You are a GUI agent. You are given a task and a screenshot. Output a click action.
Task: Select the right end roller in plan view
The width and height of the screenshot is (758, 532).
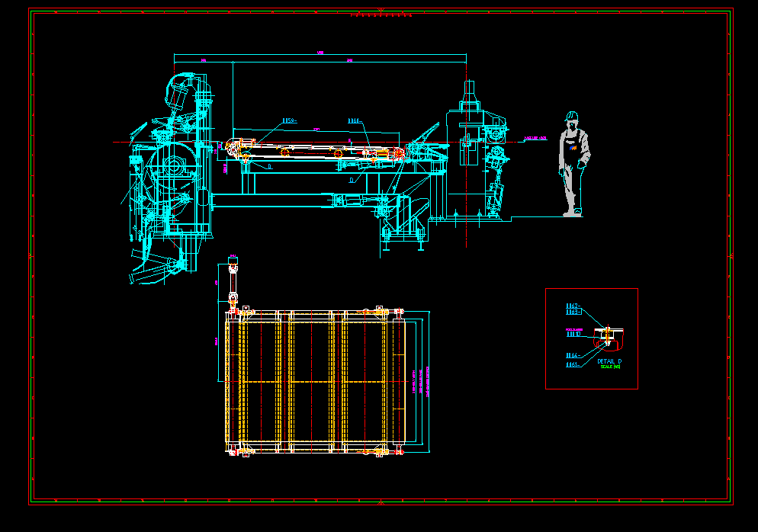[399, 382]
